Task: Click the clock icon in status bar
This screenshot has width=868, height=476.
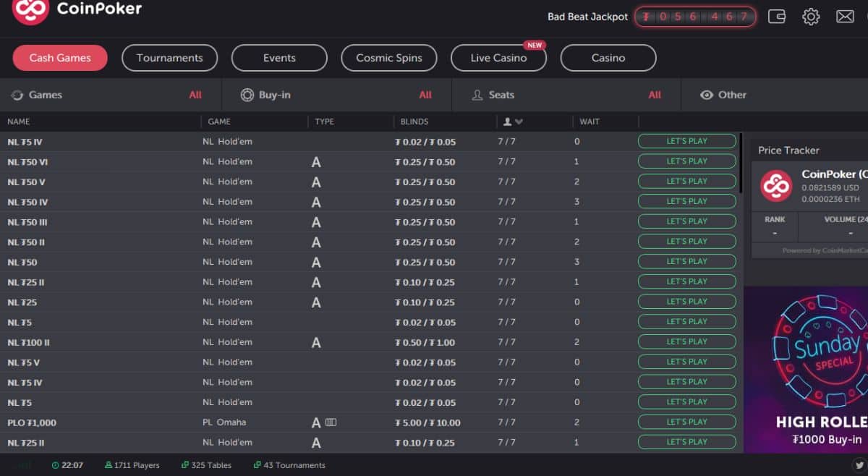Action: pos(56,465)
